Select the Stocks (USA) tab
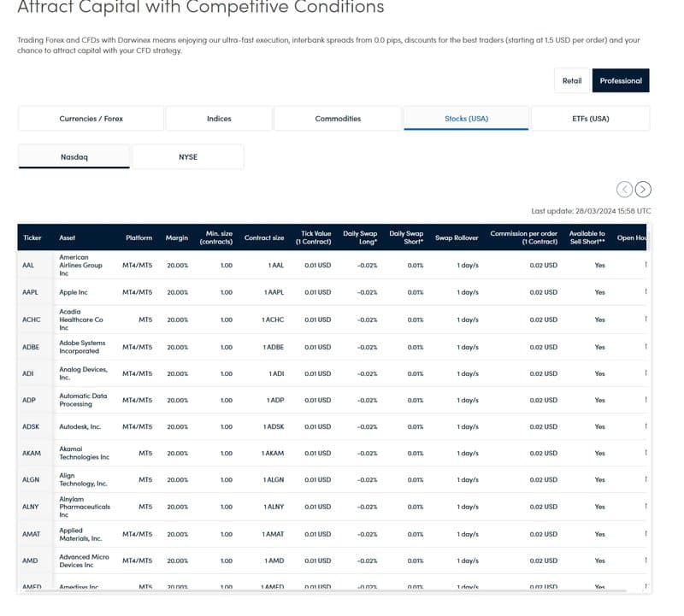684x616 pixels. click(x=466, y=119)
